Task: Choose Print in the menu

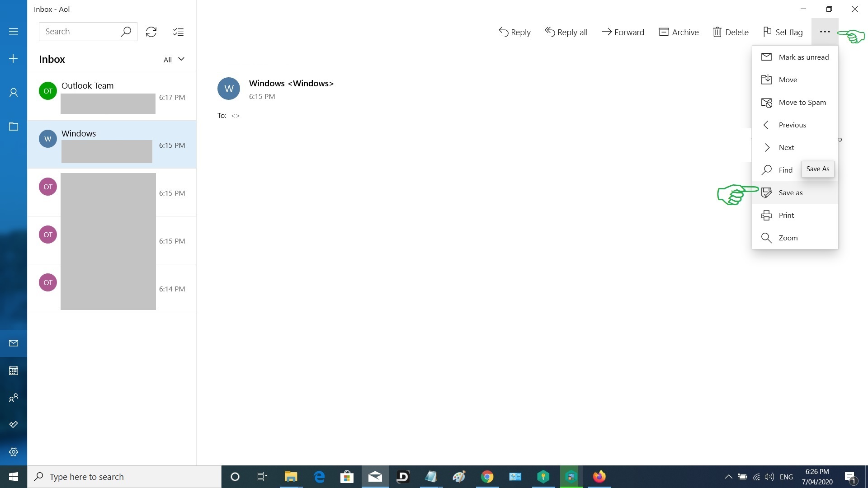Action: click(x=795, y=215)
